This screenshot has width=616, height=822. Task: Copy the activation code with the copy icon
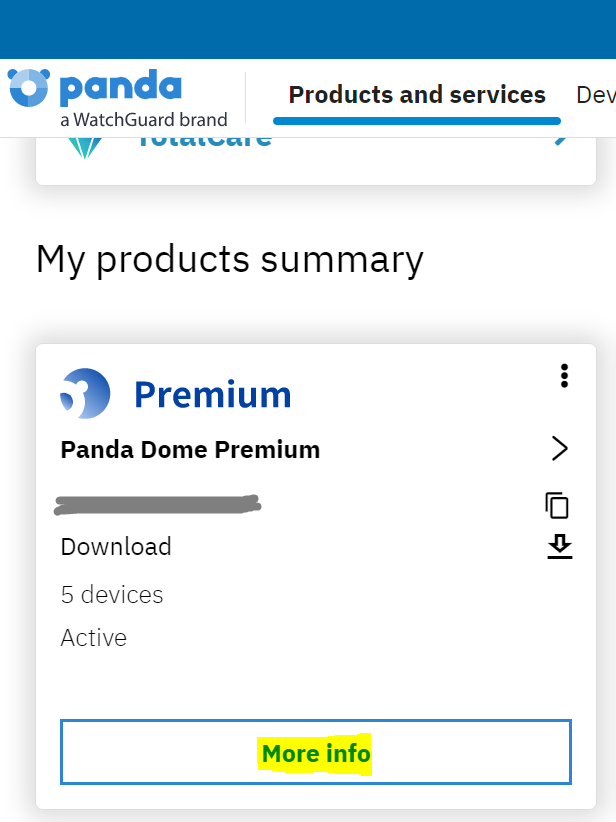(x=557, y=505)
